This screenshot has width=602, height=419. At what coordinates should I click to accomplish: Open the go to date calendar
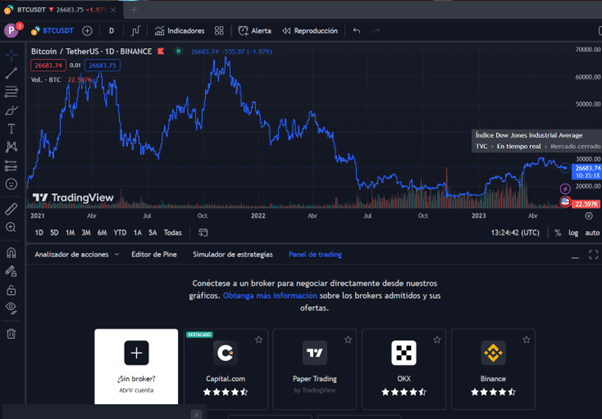click(203, 233)
